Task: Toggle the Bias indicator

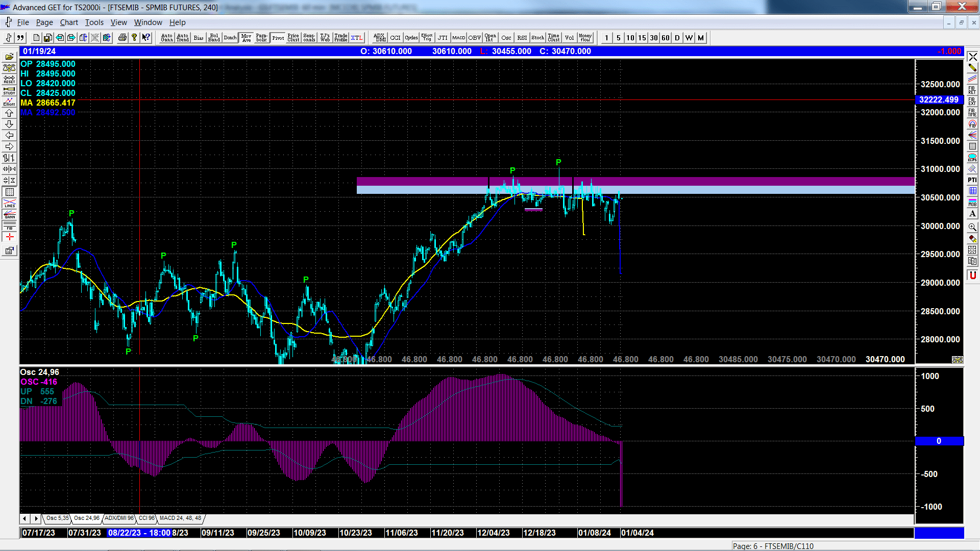Action: tap(199, 38)
